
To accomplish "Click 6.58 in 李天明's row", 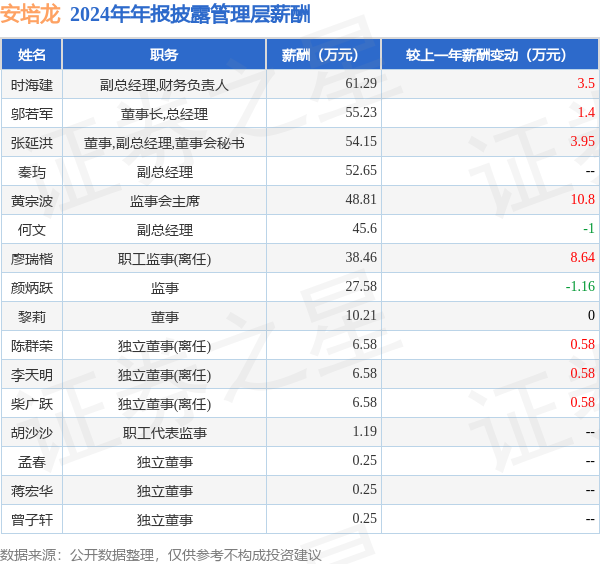I will tap(364, 373).
